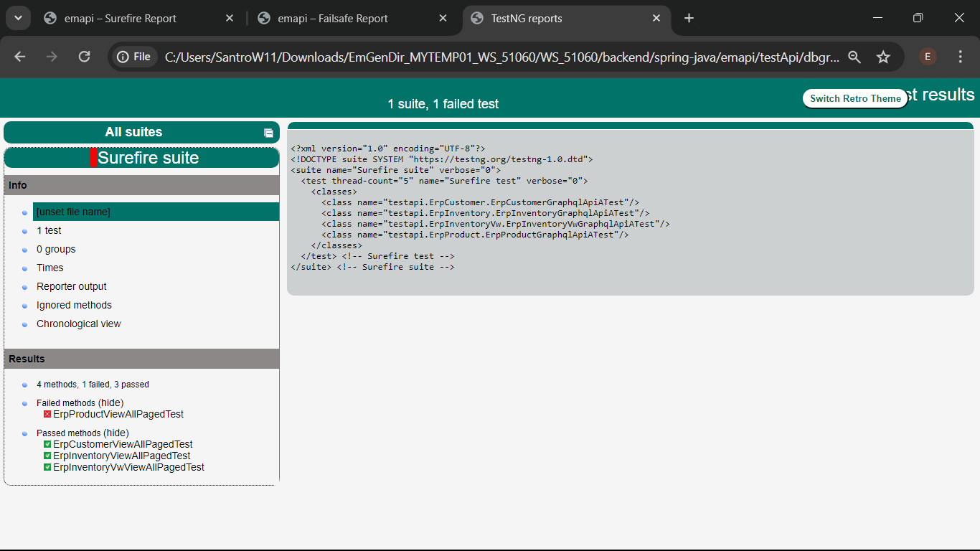Click the suite name="Surefire suite" XML line
Image resolution: width=980 pixels, height=551 pixels.
395,170
